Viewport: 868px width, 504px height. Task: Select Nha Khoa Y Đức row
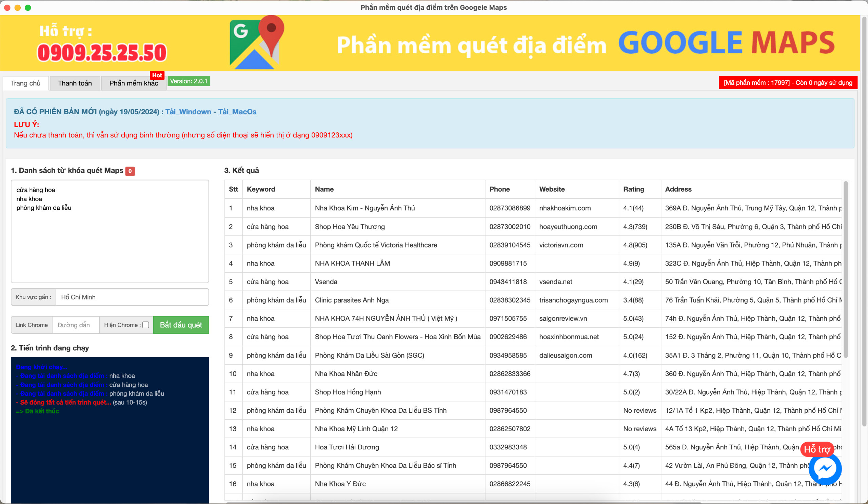(x=533, y=484)
